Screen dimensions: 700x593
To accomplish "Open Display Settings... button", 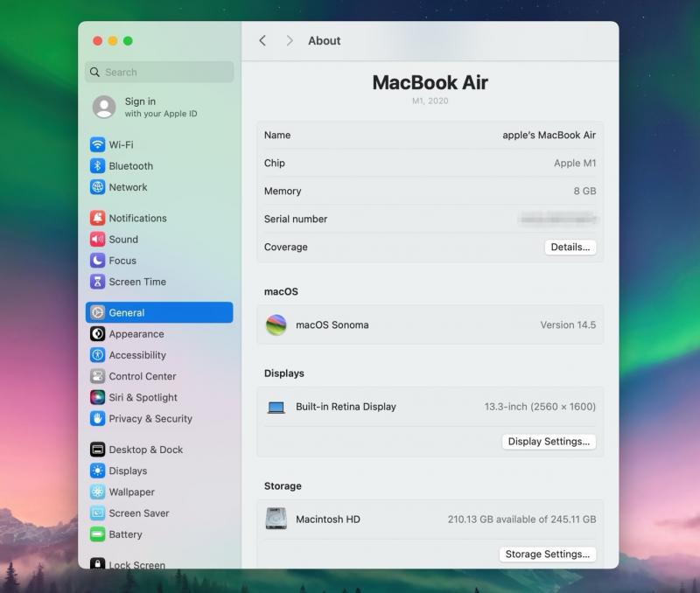I will pyautogui.click(x=549, y=442).
